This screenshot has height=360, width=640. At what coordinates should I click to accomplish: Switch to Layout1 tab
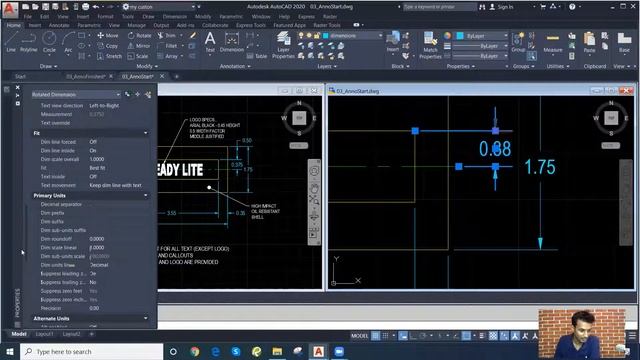[x=44, y=334]
